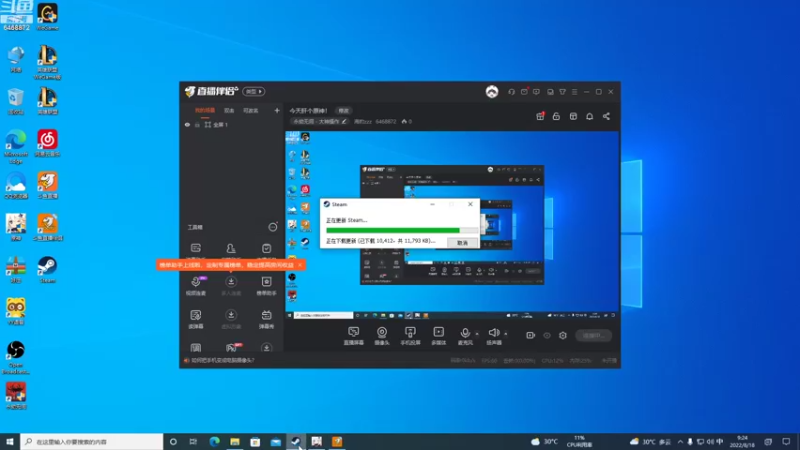The width and height of the screenshot is (800, 450).
Task: Open the 弹幕秀 tool
Action: [x=266, y=319]
